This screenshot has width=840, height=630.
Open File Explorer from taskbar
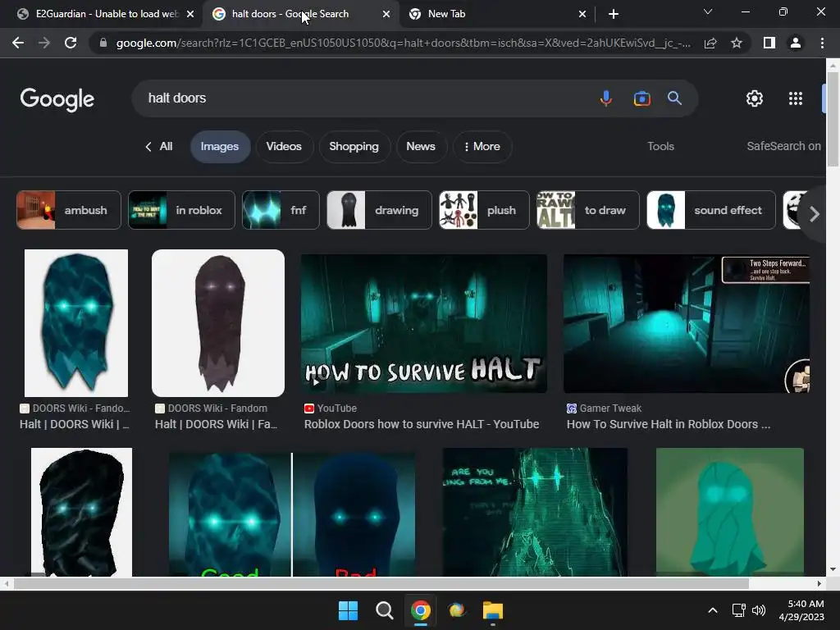click(x=493, y=610)
